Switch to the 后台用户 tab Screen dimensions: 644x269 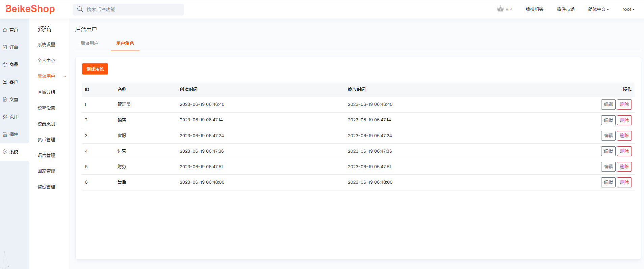(x=89, y=43)
